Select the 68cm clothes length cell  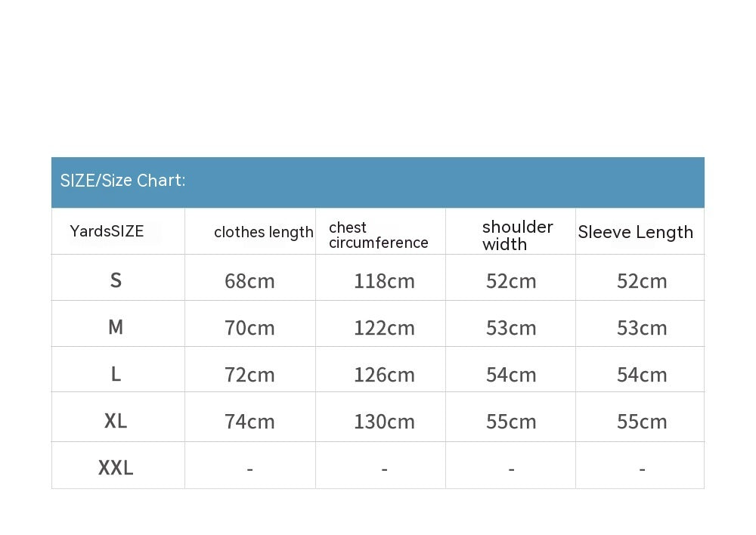coord(249,281)
